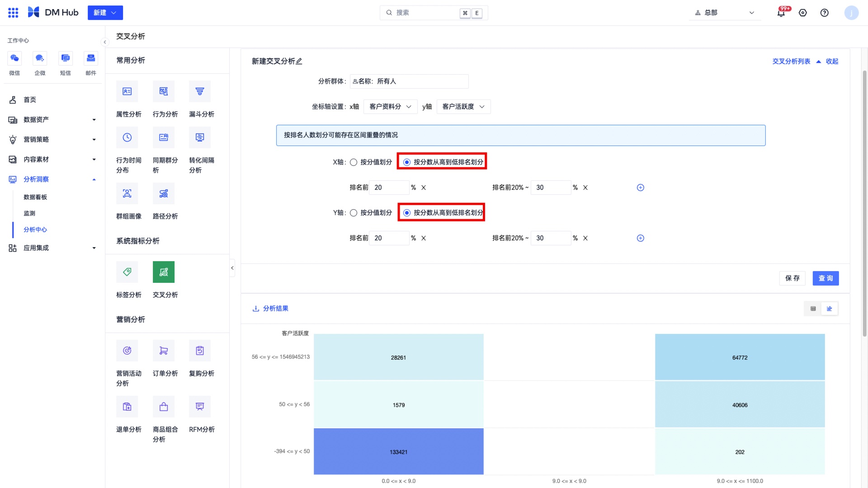
Task: Open 路径分析 path analysis icon
Action: [x=164, y=193]
